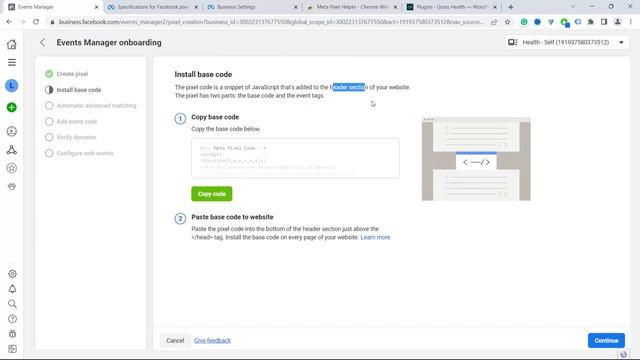Viewport: 640px width, 360px height.
Task: Expand the hamburger menu in sidebar
Action: [x=12, y=62]
